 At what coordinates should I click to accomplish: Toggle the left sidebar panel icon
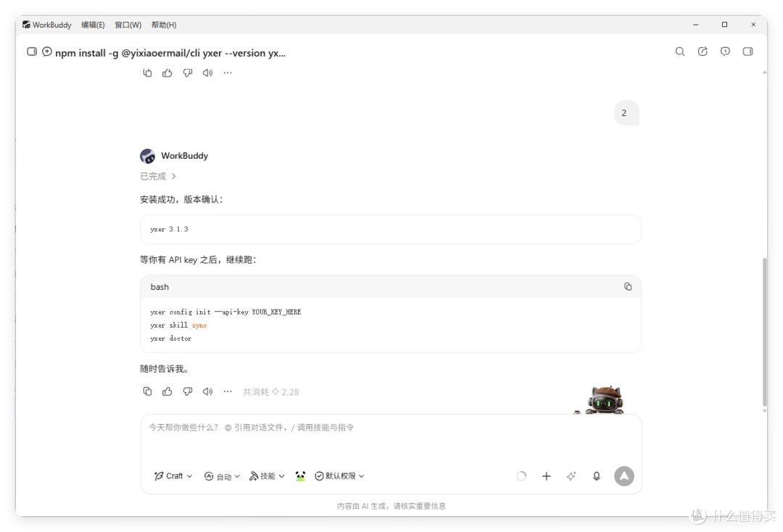(x=32, y=51)
